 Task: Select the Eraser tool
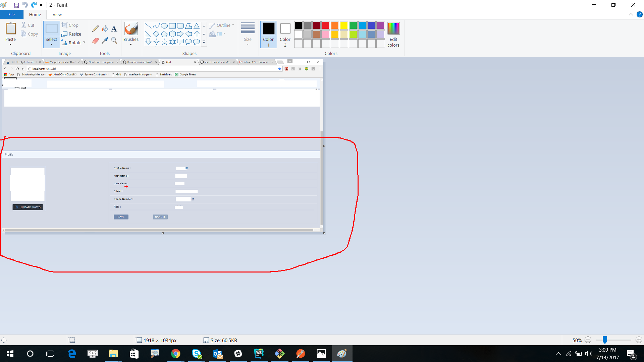click(x=95, y=40)
